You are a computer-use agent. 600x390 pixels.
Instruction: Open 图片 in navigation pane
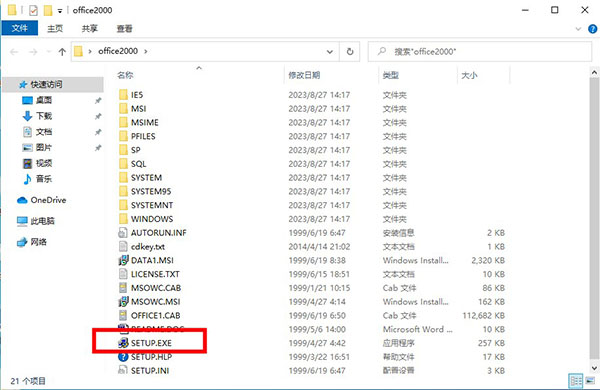point(44,147)
